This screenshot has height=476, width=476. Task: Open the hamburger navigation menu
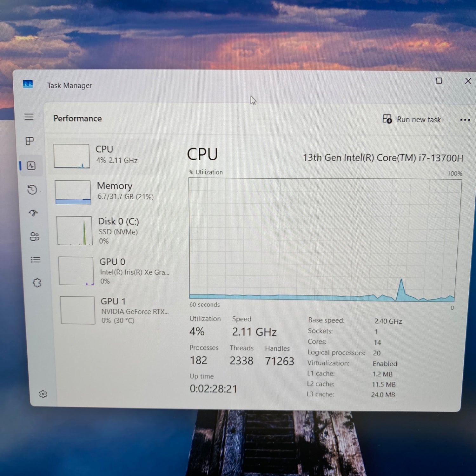tap(29, 117)
